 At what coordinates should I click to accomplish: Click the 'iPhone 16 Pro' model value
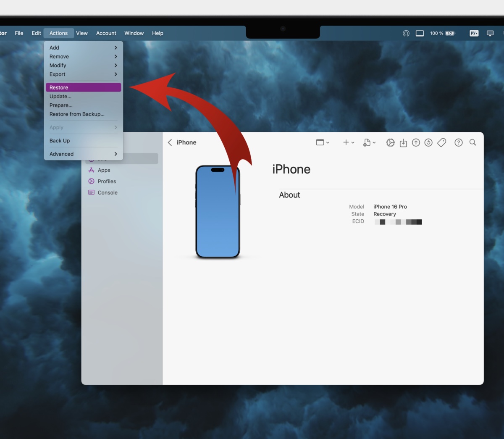click(x=390, y=207)
